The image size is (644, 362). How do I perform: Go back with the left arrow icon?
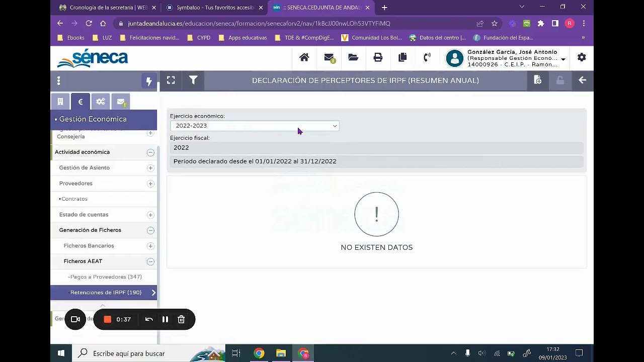point(582,80)
